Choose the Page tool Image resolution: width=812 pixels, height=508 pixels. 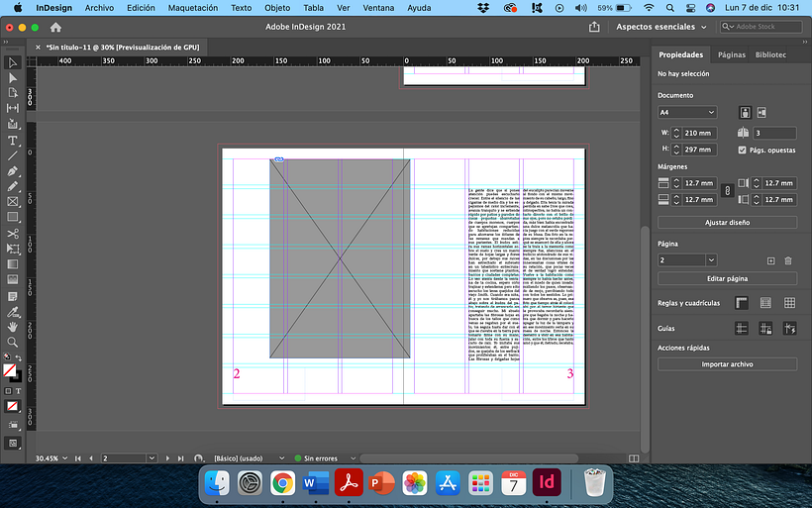tap(13, 93)
